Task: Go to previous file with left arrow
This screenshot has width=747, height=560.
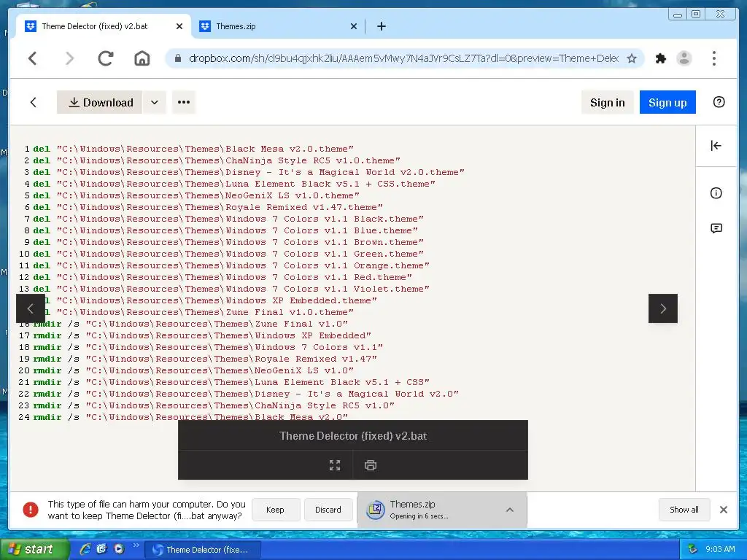Action: point(31,308)
